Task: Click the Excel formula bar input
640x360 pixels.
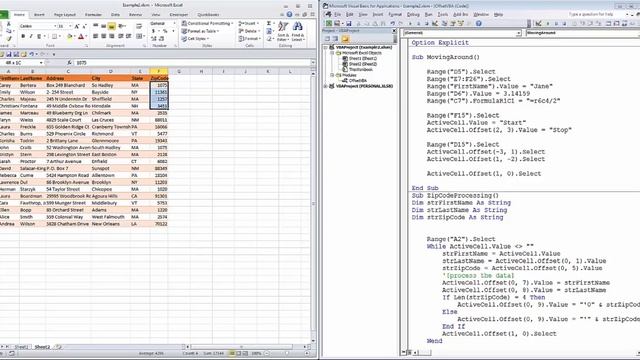Action: click(192, 62)
